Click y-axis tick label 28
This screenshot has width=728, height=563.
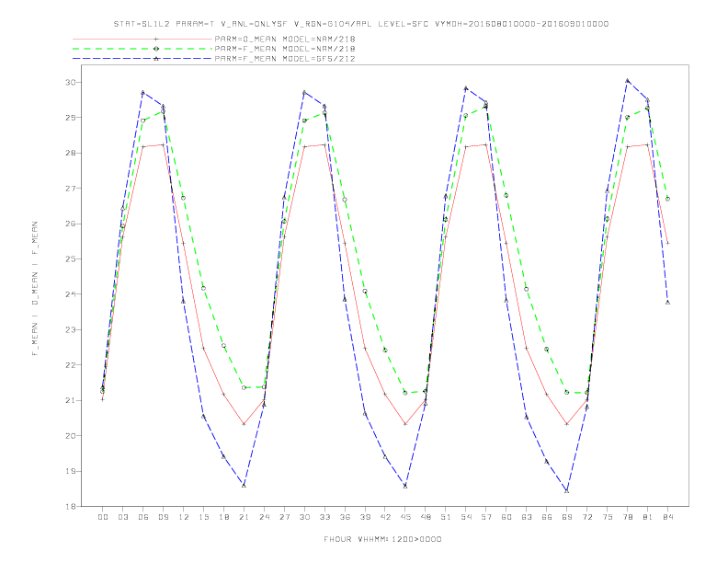click(x=71, y=153)
